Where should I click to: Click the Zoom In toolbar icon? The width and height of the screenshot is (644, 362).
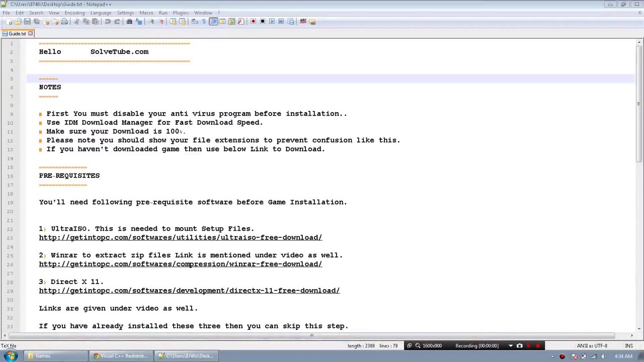[151, 22]
